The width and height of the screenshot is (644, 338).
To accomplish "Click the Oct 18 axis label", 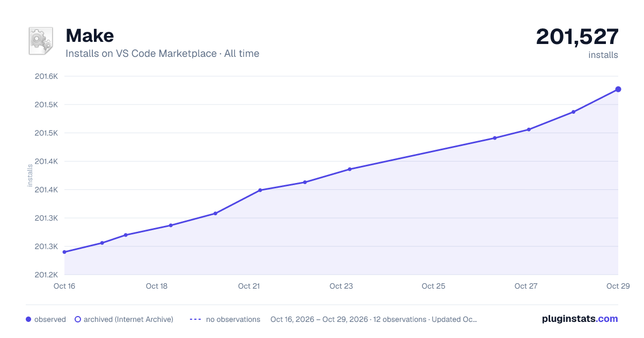I will 157,286.
